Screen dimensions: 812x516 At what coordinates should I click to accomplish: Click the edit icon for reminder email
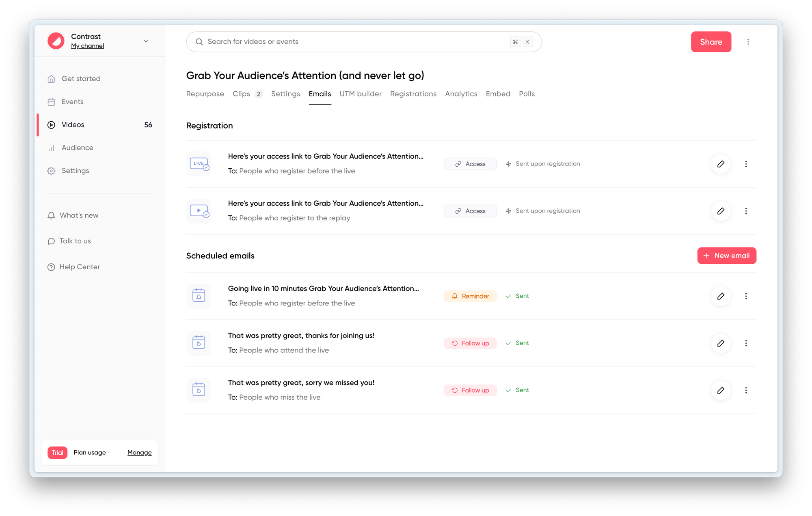click(720, 296)
